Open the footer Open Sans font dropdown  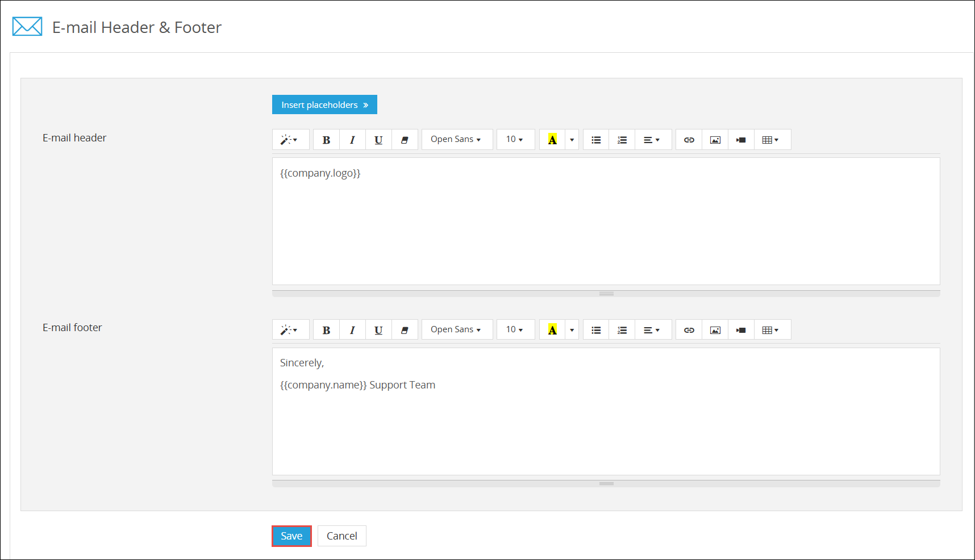click(457, 330)
